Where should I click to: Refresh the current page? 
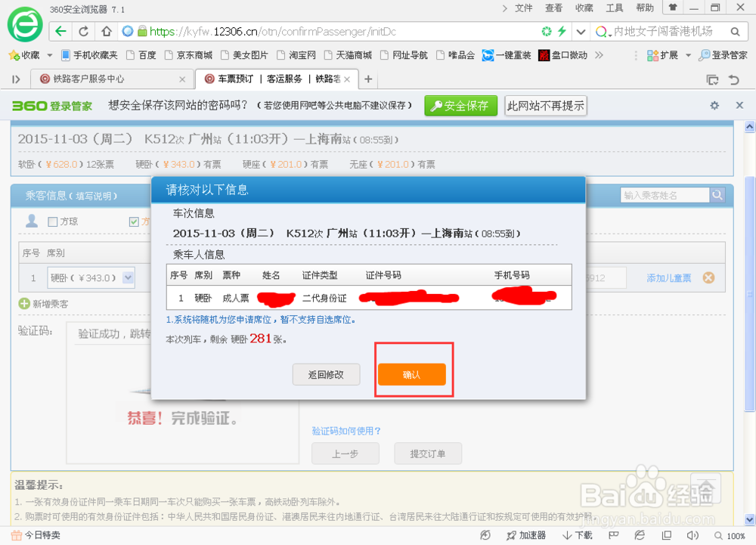82,33
